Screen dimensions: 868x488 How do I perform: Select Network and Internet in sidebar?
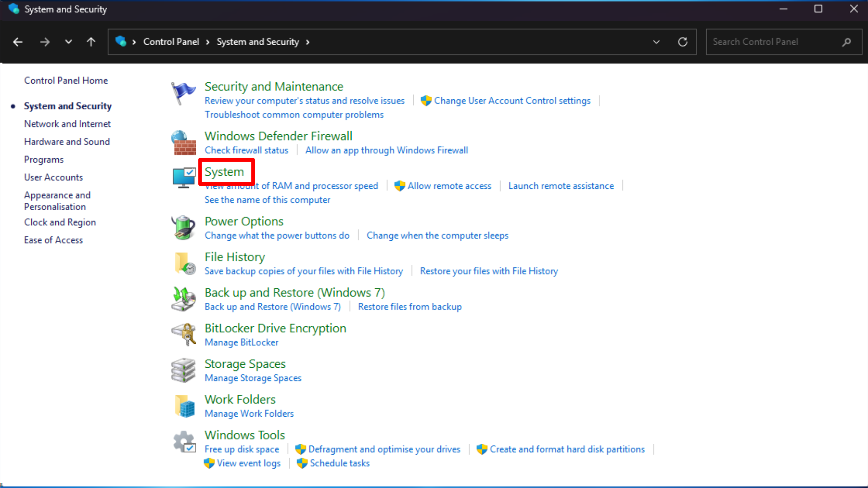(x=67, y=124)
